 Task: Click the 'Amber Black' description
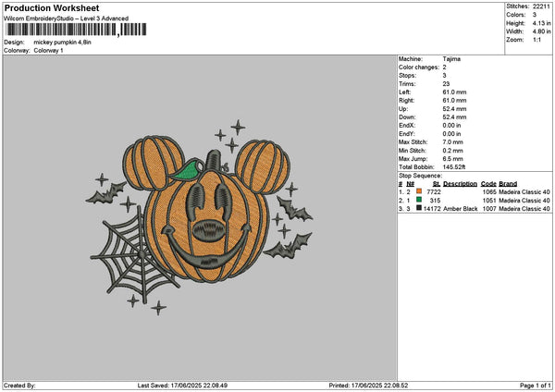[460, 209]
